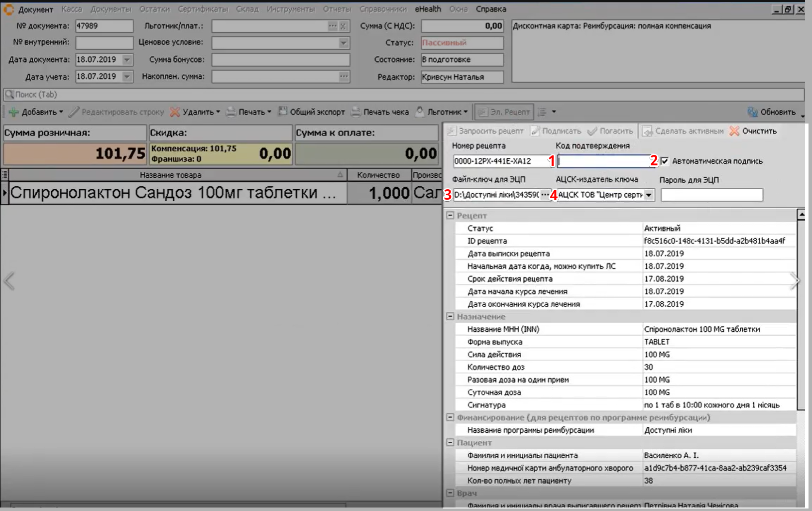
Task: Collapse the Назначение section
Action: [x=450, y=317]
